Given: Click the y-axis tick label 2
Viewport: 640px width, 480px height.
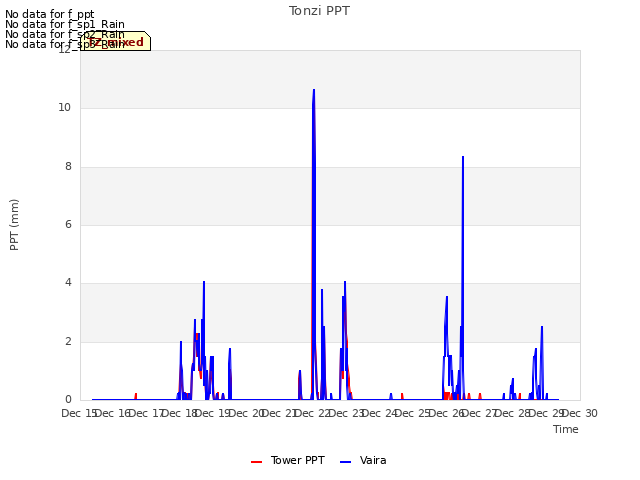Looking at the screenshot, I should coord(68,342).
